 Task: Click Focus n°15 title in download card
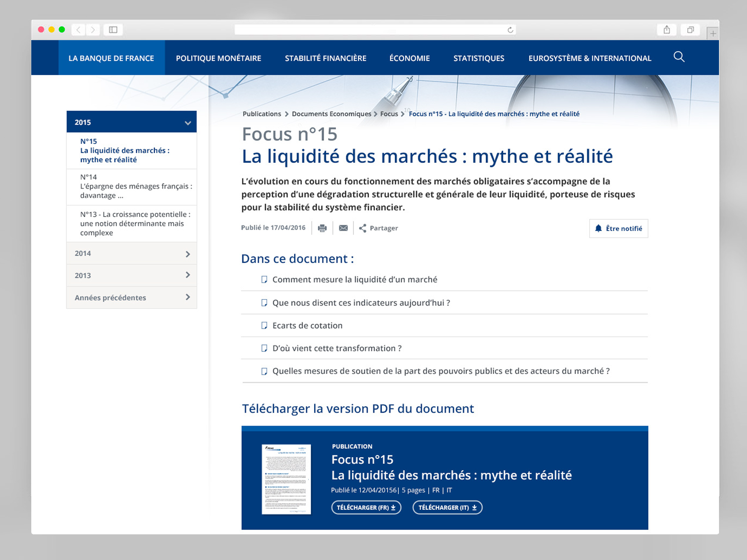pyautogui.click(x=362, y=460)
